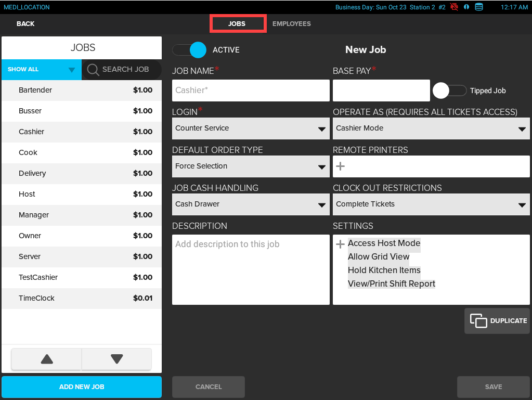Click the Back button
This screenshot has width=532, height=400.
[25, 23]
